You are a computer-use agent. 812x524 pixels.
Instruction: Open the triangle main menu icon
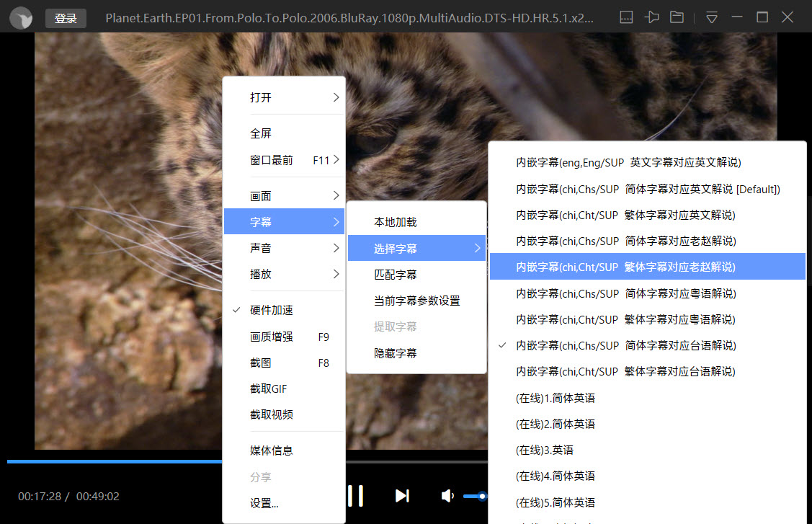coord(711,17)
